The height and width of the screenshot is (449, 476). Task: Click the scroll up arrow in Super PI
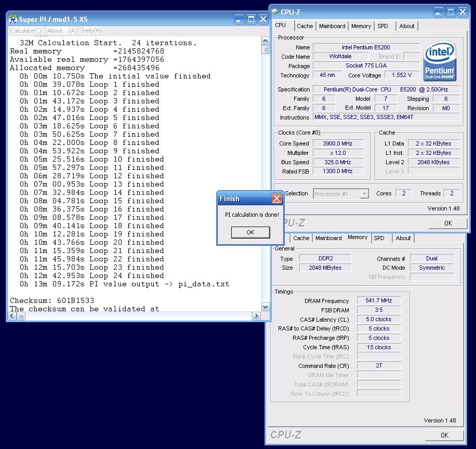(266, 41)
